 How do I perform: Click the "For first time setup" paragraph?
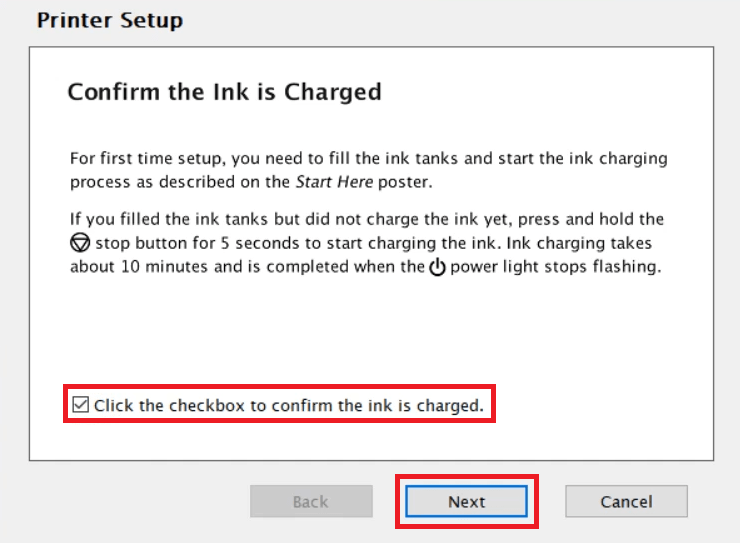[x=369, y=170]
